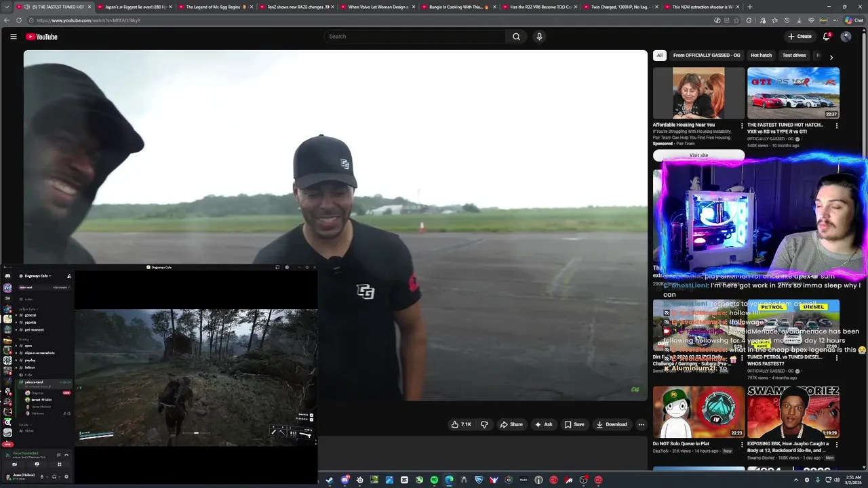Screen dimensions: 868x488
Task: Open the YouTube hamburger guide menu
Action: point(13,37)
